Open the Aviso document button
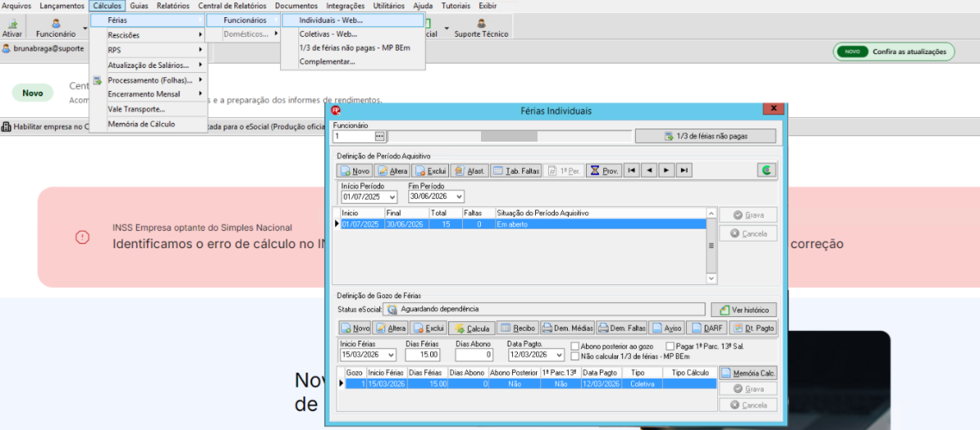This screenshot has width=980, height=430. point(666,328)
